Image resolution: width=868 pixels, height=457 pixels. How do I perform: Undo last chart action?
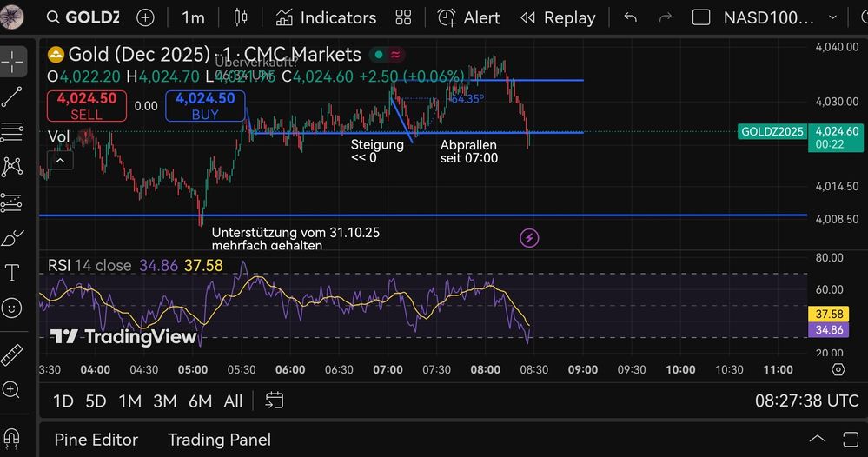point(631,17)
